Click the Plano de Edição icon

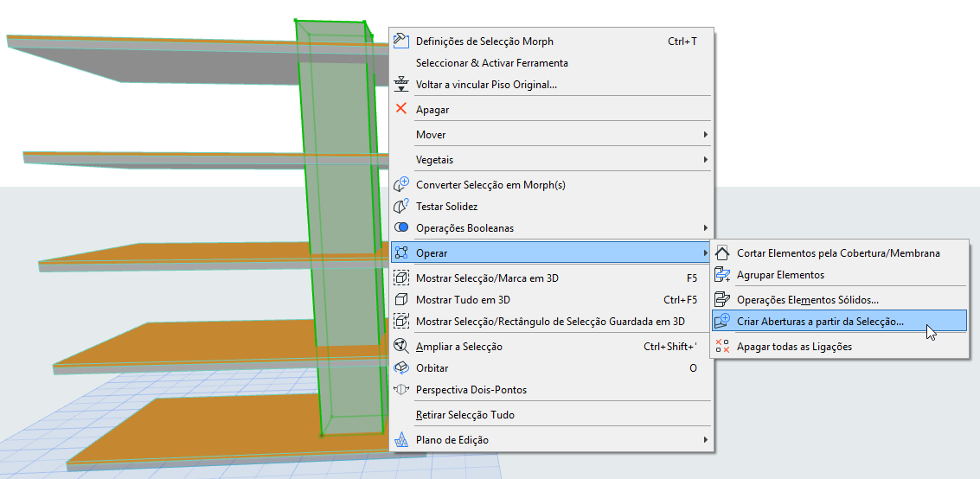coord(401,439)
